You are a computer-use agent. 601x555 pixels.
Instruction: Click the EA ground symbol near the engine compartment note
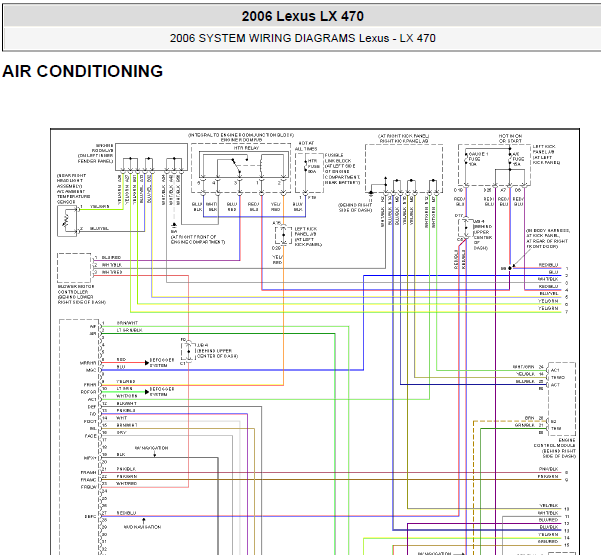point(174,225)
